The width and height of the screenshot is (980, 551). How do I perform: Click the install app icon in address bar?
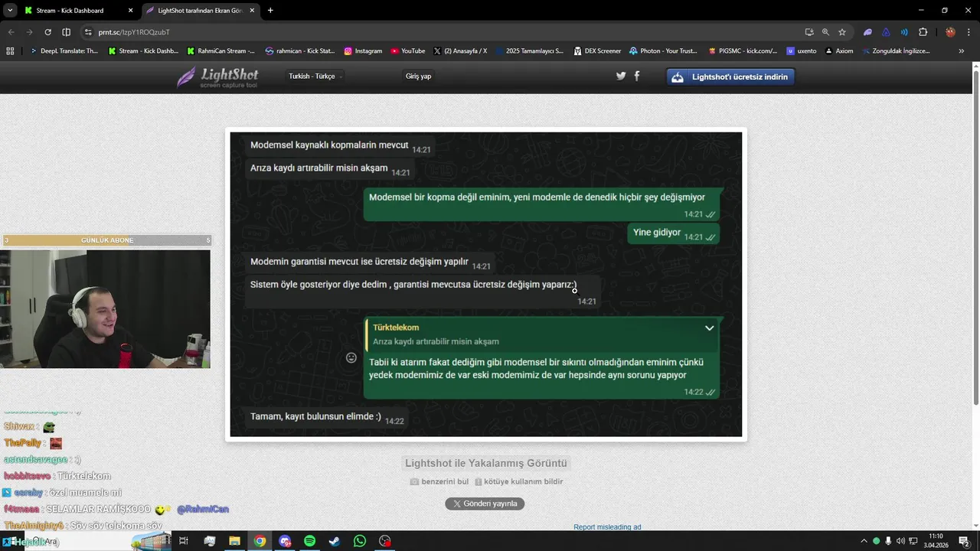coord(809,32)
